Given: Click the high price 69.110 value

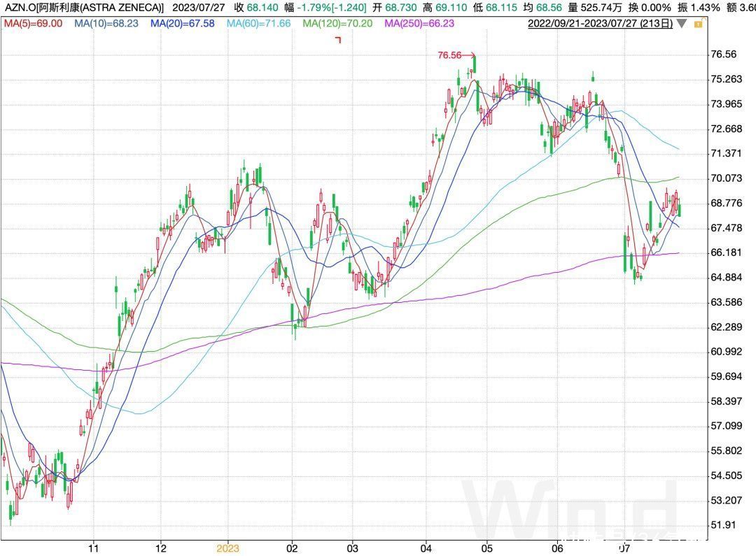Looking at the screenshot, I should pyautogui.click(x=451, y=8).
